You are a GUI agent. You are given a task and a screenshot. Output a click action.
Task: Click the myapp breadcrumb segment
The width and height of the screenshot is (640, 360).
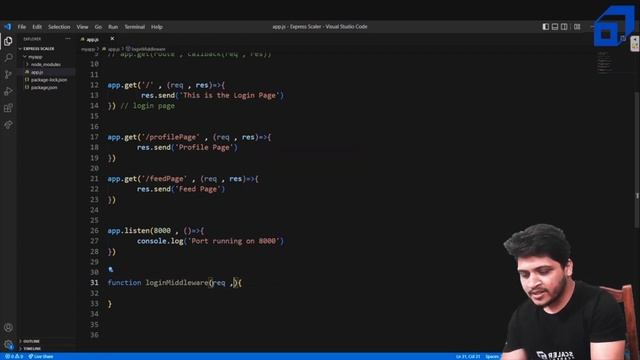[88, 49]
